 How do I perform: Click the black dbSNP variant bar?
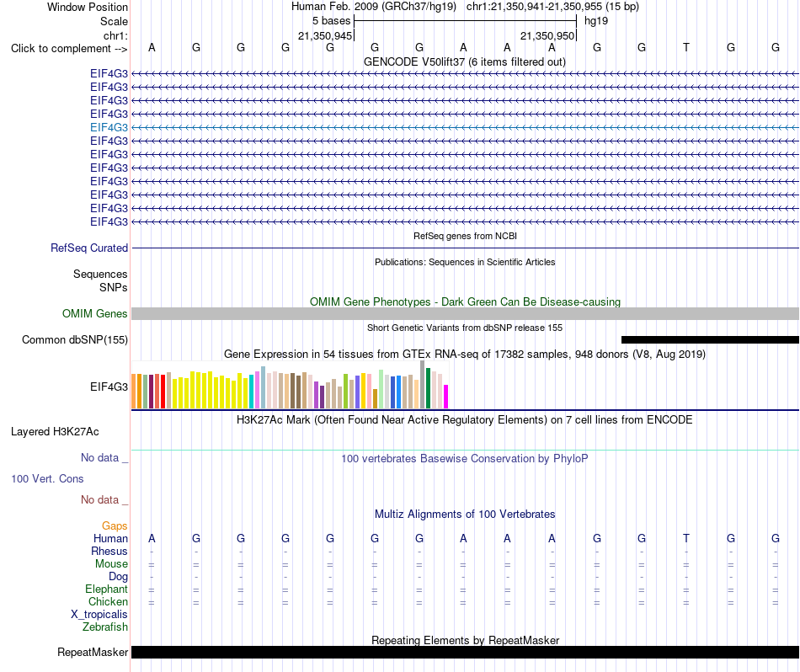(710, 340)
